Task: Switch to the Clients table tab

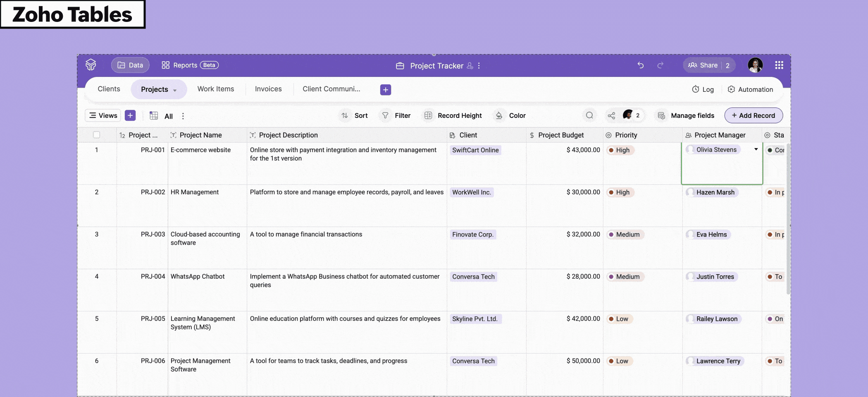Action: [x=109, y=89]
